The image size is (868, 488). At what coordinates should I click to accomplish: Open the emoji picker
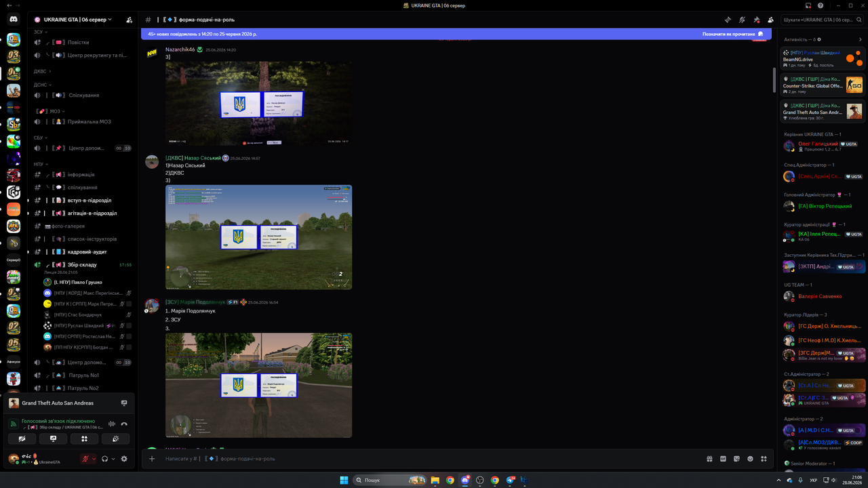(x=750, y=459)
